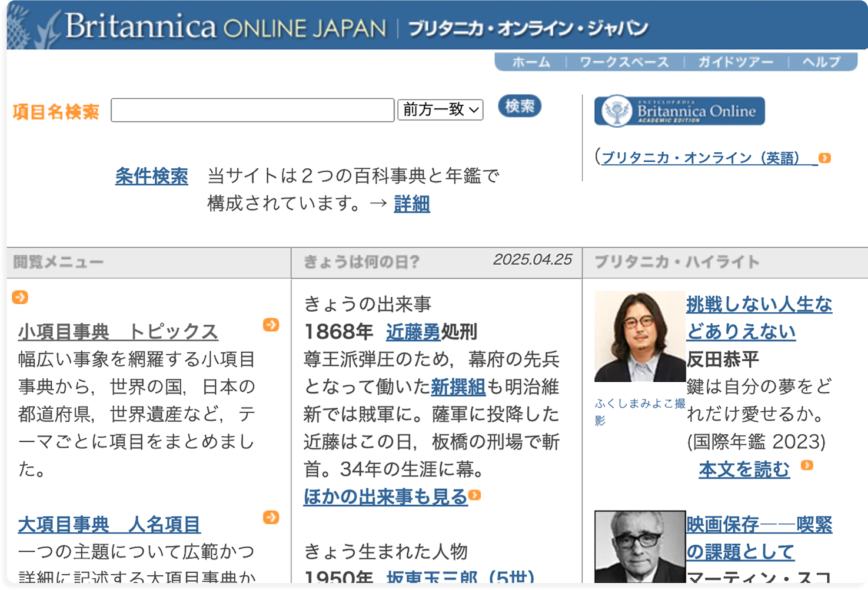Click the Britannica Online Japan header logo
This screenshot has width=868, height=590.
pyautogui.click(x=224, y=27)
